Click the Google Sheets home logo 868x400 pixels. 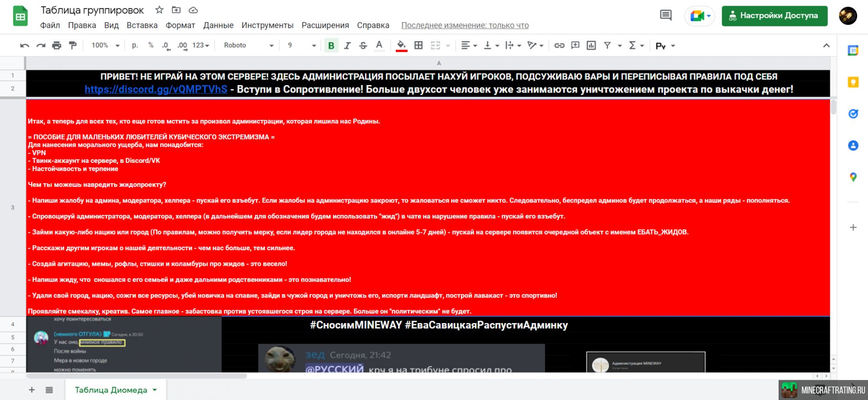pyautogui.click(x=20, y=17)
